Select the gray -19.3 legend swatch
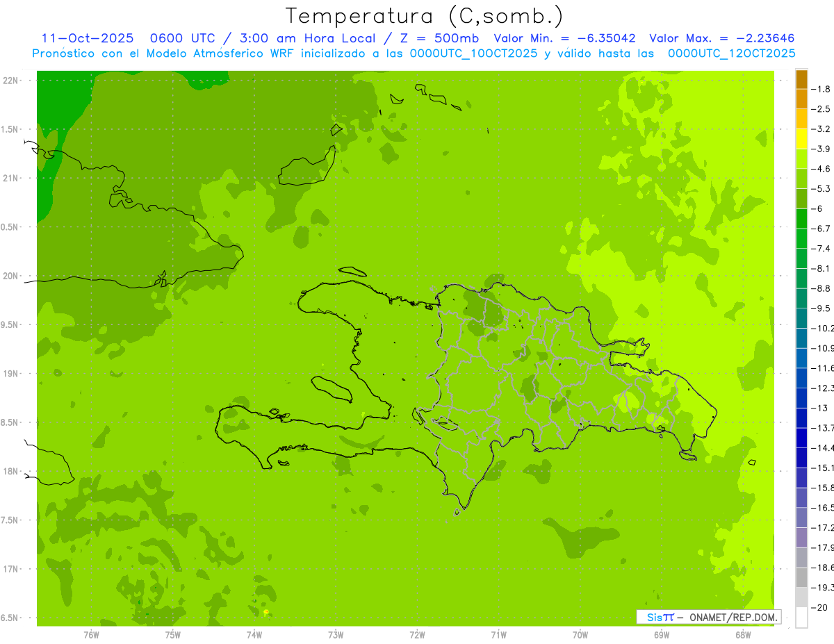 click(x=801, y=577)
